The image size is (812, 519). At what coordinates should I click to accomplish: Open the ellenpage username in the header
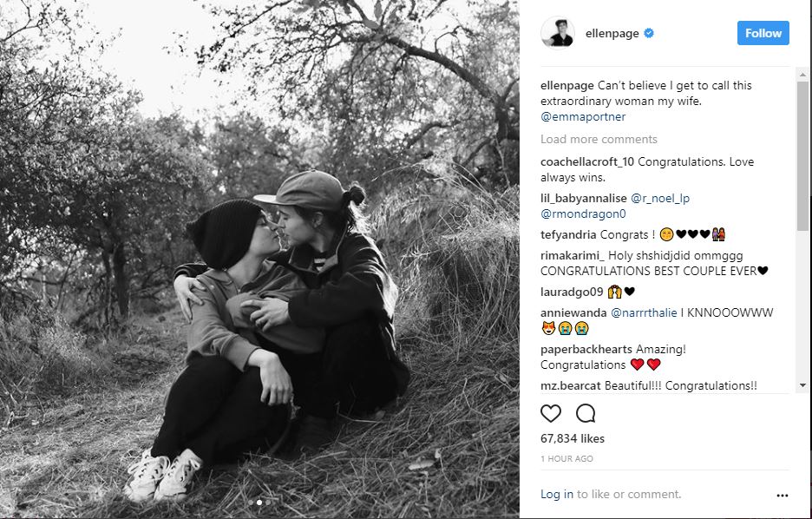click(x=612, y=34)
